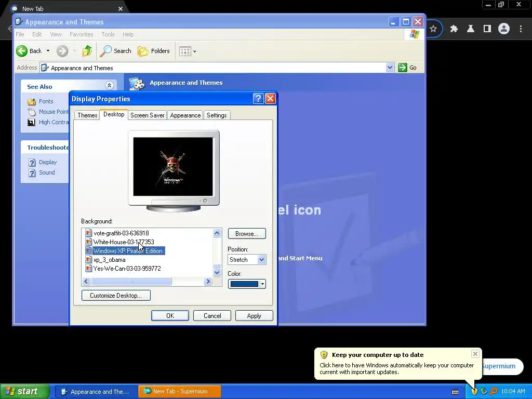Switch to New Tab - Supermium taskbar button
This screenshot has width=532, height=399.
pos(180,391)
